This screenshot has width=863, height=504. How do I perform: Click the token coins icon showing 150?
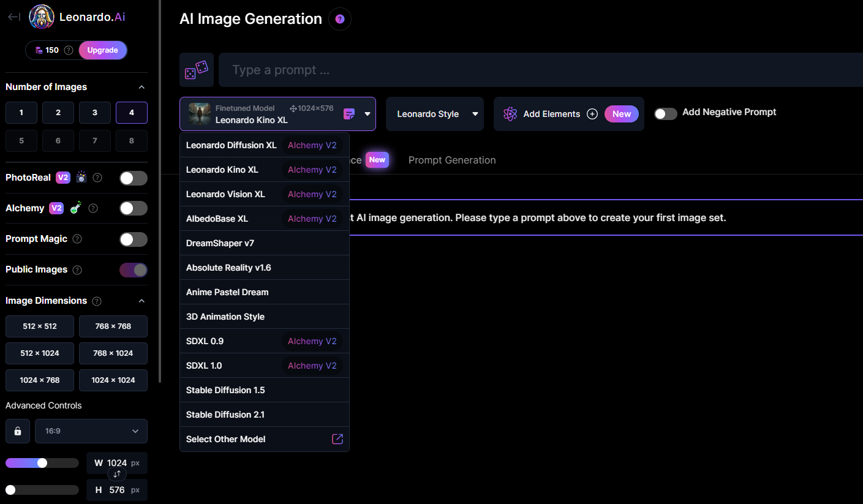tap(39, 50)
